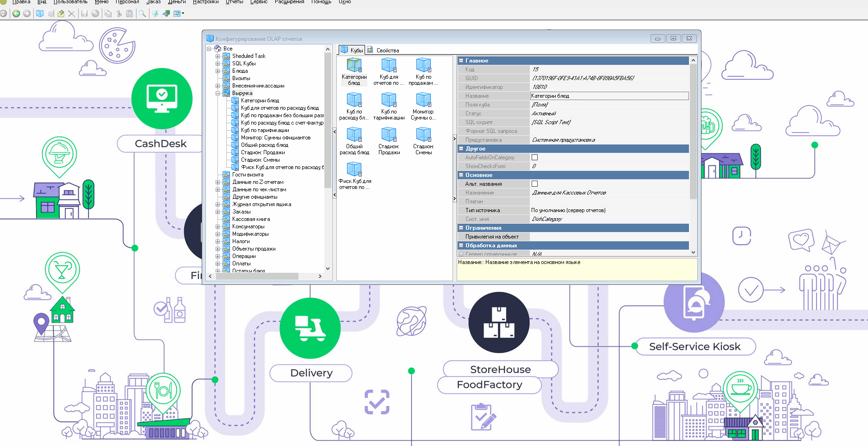868x446 pixels.
Task: Click the 'Название' field with 'Категории блюд'
Action: [608, 96]
